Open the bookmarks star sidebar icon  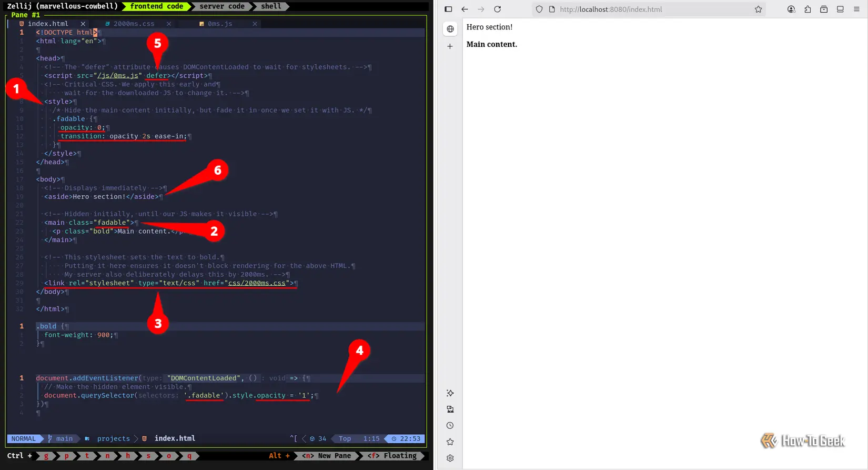click(450, 442)
